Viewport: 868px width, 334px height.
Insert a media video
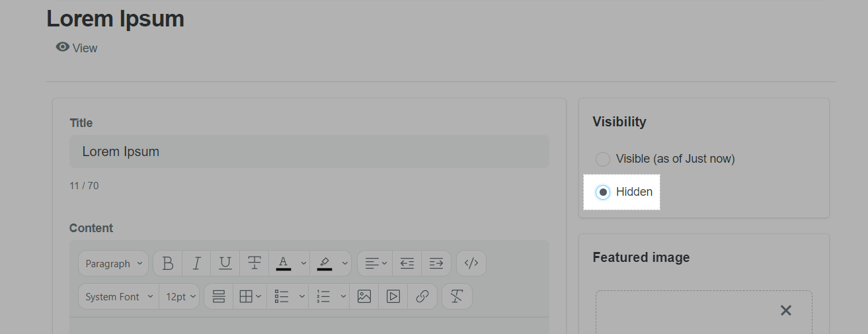(x=393, y=296)
